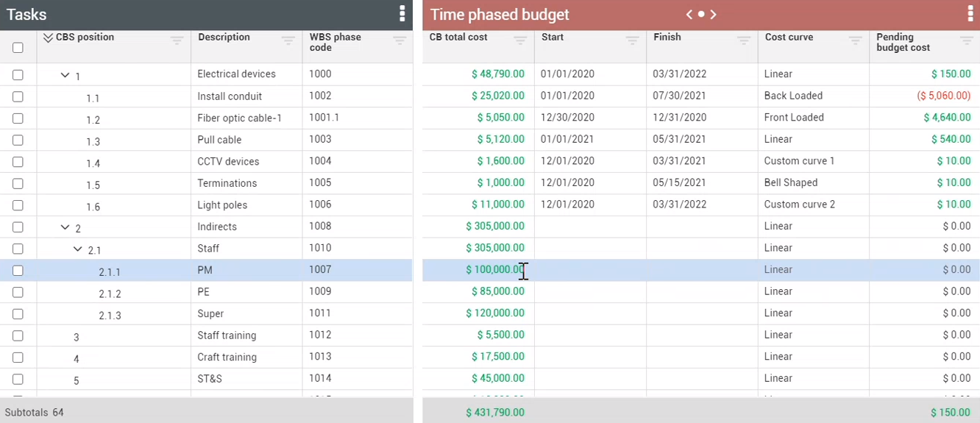Open filter for Pending budget cost column
The image size is (980, 423).
(967, 41)
